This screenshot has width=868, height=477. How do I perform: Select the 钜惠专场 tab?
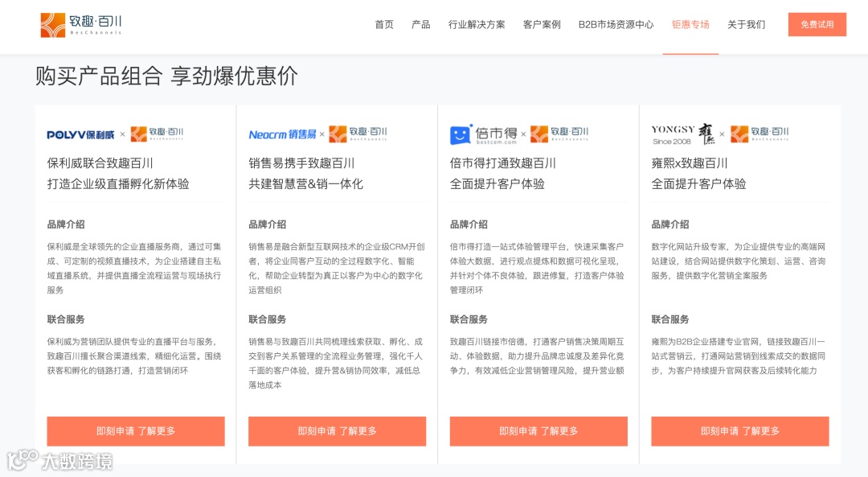point(690,24)
